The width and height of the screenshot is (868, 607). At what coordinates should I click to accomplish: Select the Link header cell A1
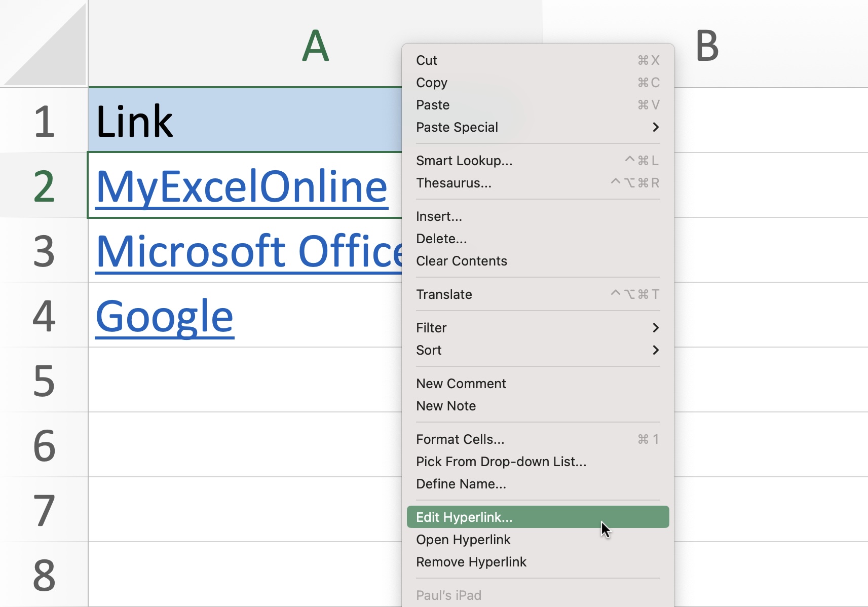coord(245,121)
